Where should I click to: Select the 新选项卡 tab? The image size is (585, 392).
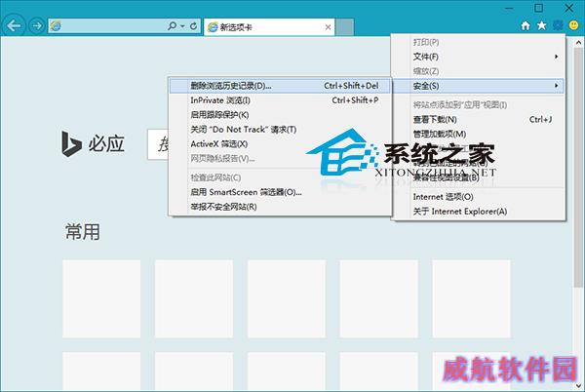click(269, 27)
